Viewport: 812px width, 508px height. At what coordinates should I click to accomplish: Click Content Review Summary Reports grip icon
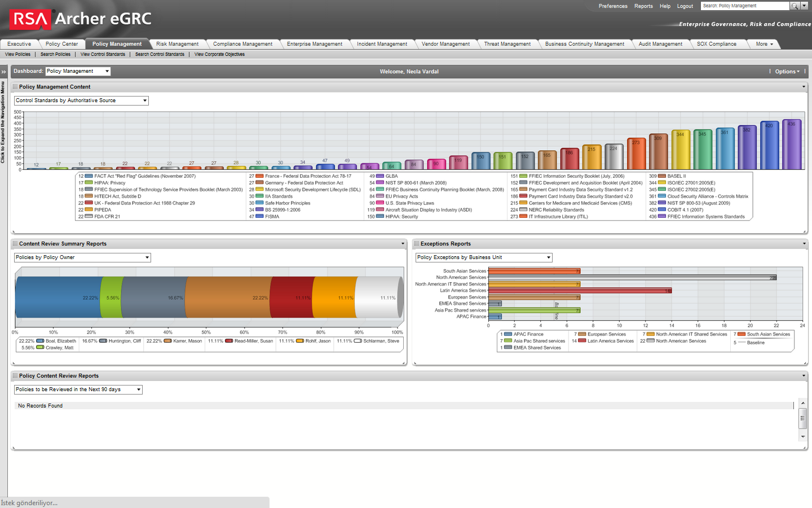(x=15, y=244)
